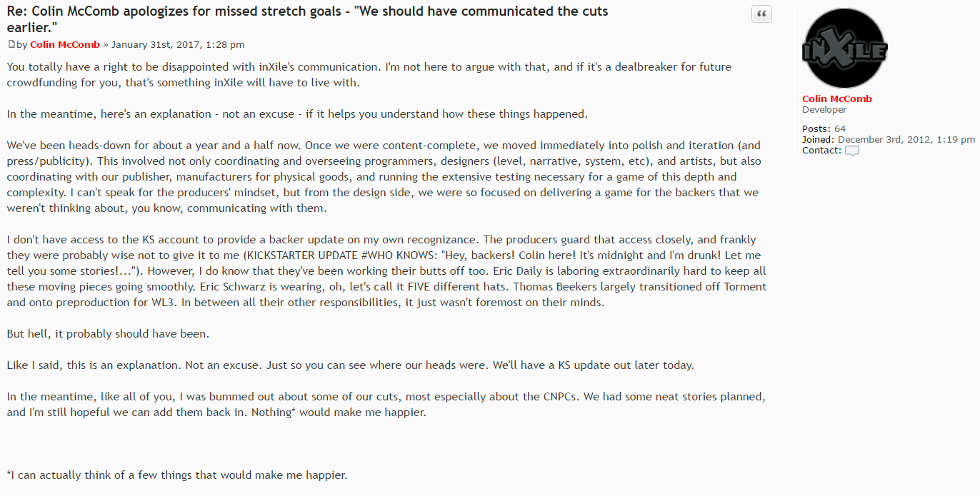980x496 pixels.
Task: Click the footnote starting "*I can actually think"
Action: point(177,475)
